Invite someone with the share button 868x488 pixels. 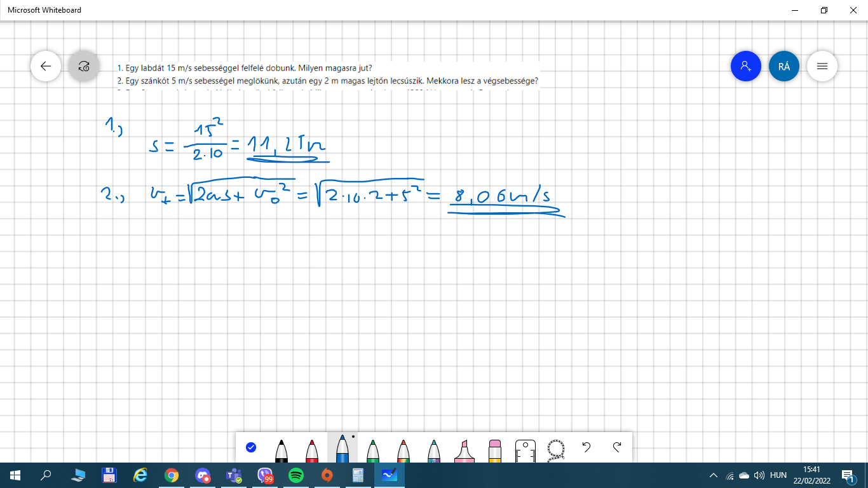tap(745, 66)
